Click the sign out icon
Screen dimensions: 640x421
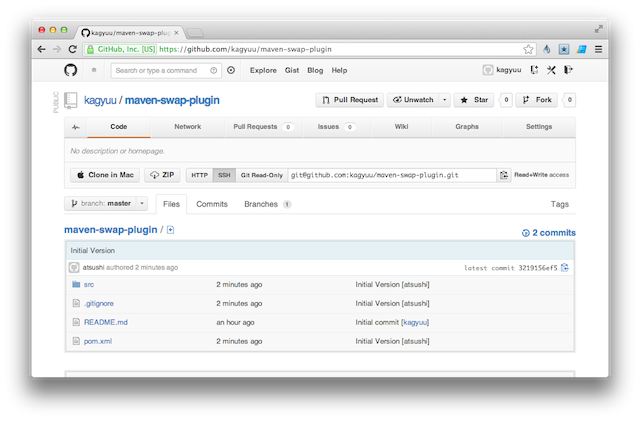tap(568, 70)
